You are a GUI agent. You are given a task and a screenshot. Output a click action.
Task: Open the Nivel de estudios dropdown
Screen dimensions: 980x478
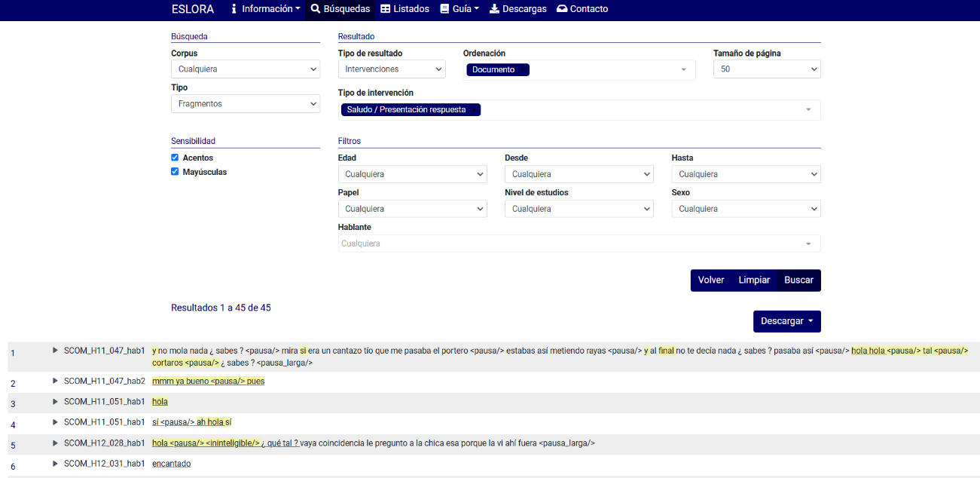[x=579, y=209]
